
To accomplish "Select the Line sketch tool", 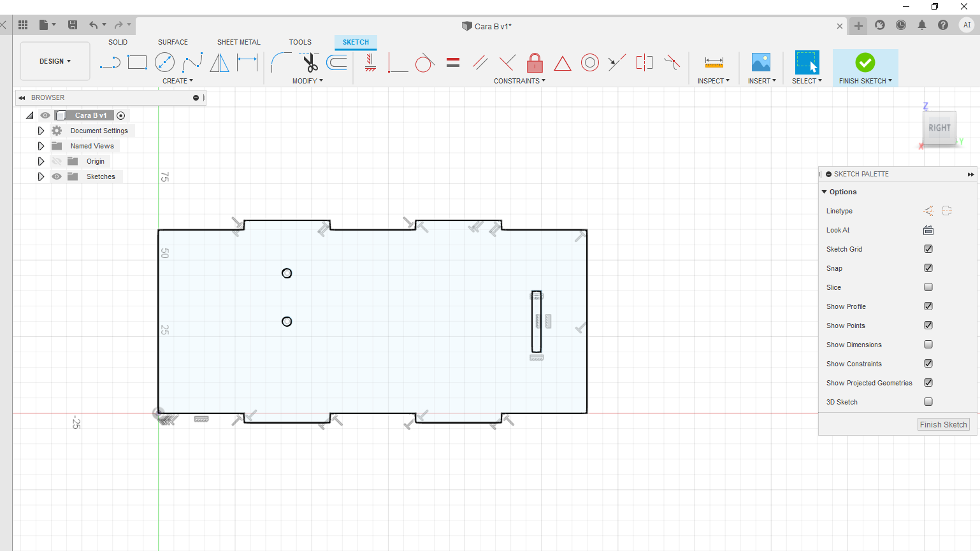I will (110, 62).
